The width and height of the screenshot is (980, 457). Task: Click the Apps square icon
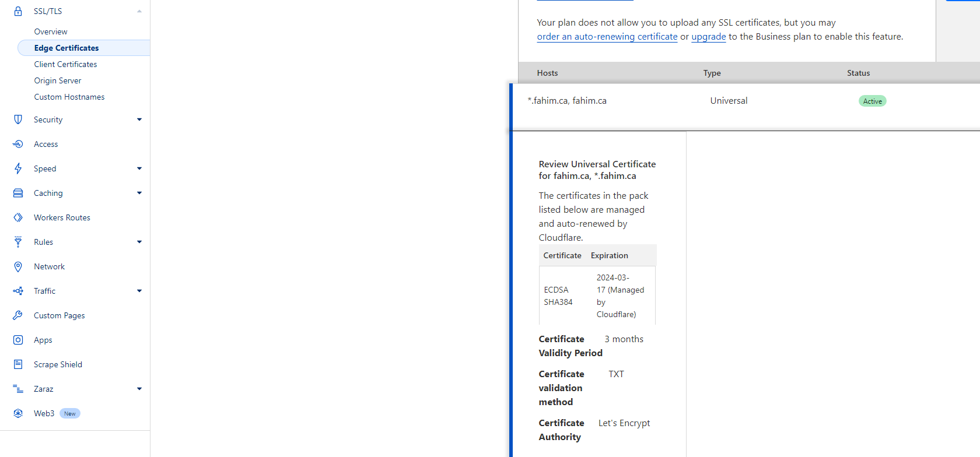(18, 340)
